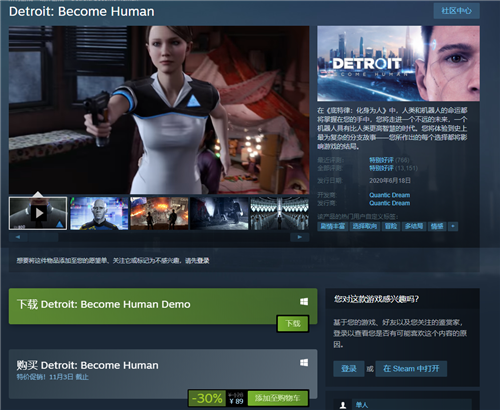Click the Detroit: Become Human page title
Image resolution: width=500 pixels, height=410 pixels.
click(82, 12)
